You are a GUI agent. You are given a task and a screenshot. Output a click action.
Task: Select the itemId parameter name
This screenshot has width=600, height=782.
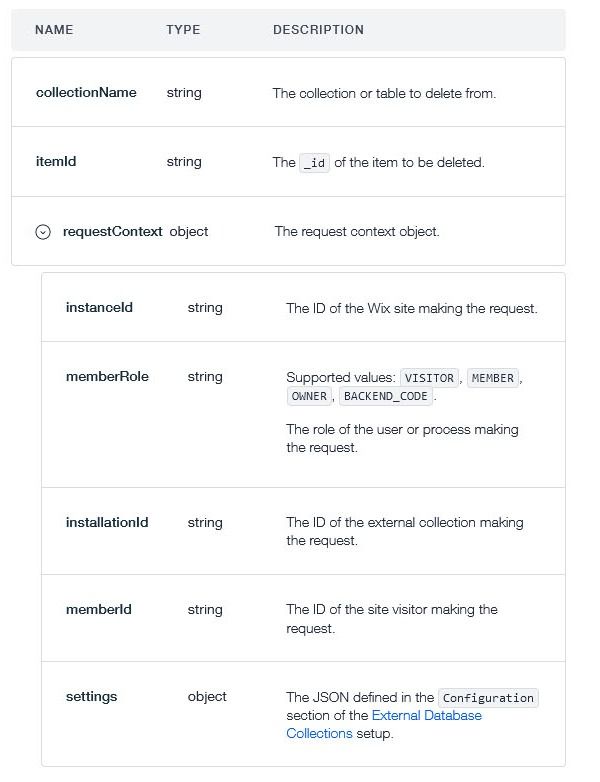pos(56,162)
